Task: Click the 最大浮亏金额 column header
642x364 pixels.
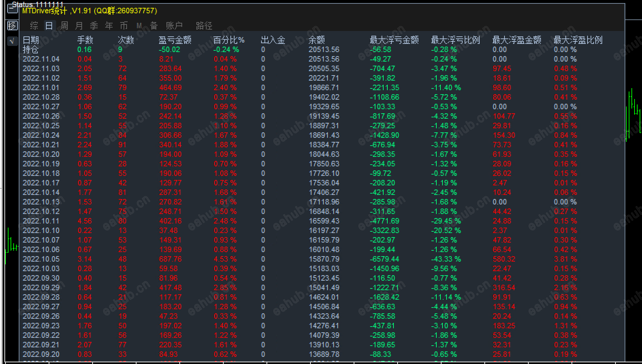Action: point(394,40)
